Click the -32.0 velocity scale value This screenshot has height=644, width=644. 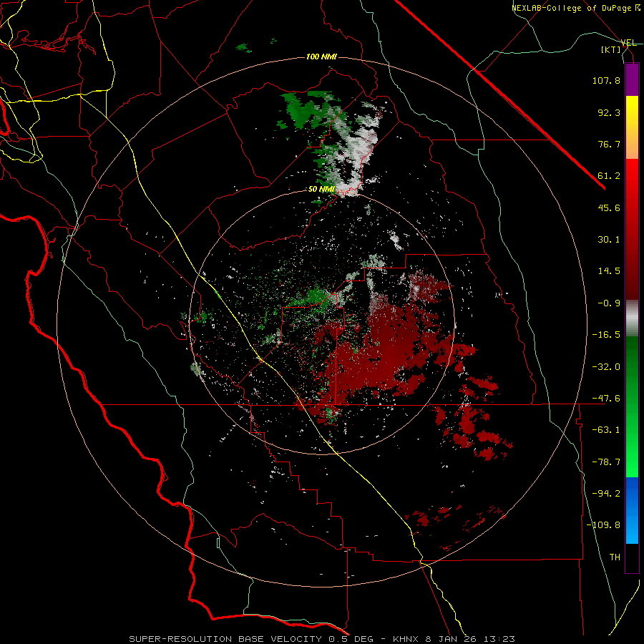[606, 367]
